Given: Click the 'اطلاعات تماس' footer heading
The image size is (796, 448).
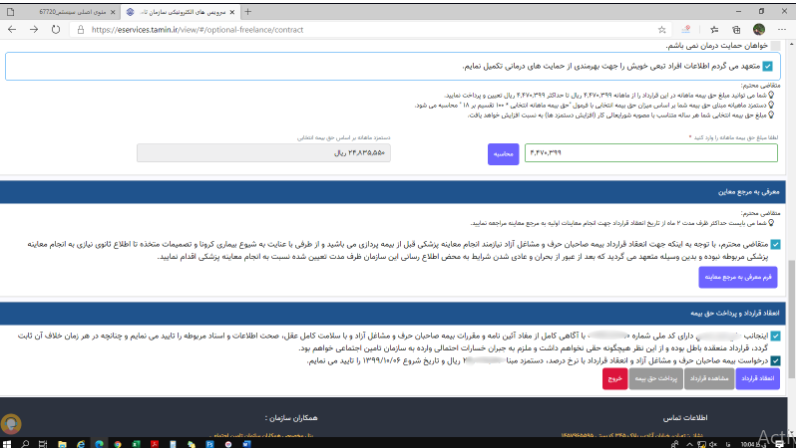Looking at the screenshot, I should (x=685, y=418).
